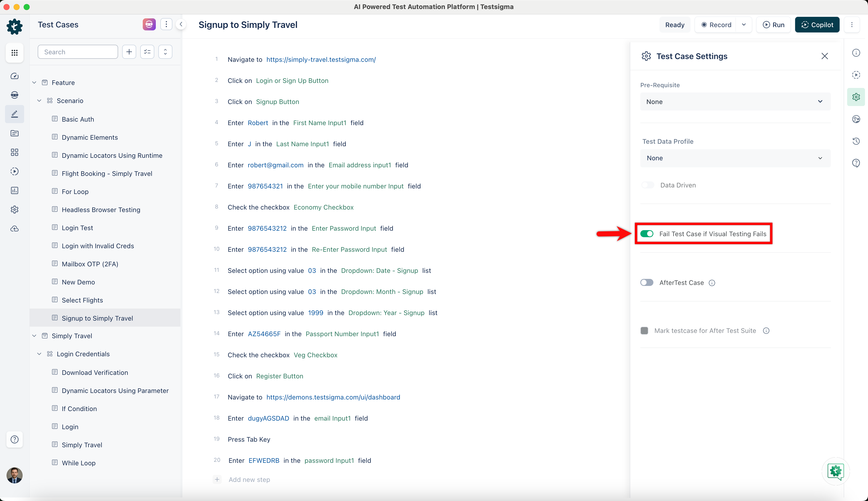Screen dimensions: 868x501
Task: Toggle the Data Driven switch
Action: point(647,185)
